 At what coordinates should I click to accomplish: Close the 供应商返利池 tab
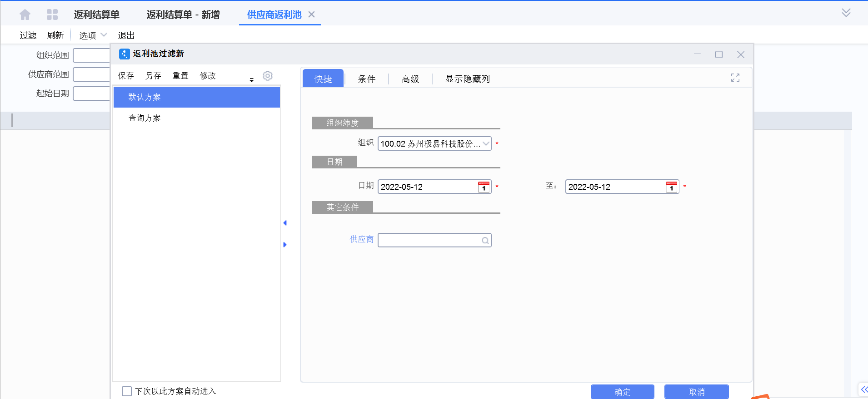click(x=312, y=15)
